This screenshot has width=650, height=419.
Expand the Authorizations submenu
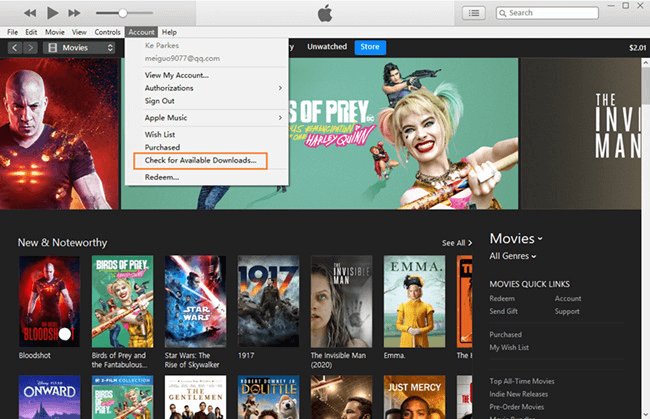pos(213,88)
